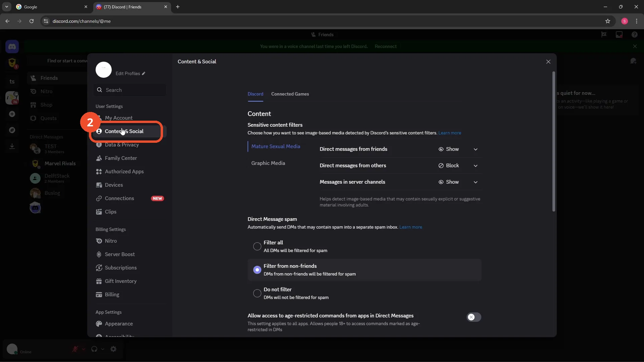Select the Discord tab
This screenshot has width=644, height=362.
coord(255,94)
